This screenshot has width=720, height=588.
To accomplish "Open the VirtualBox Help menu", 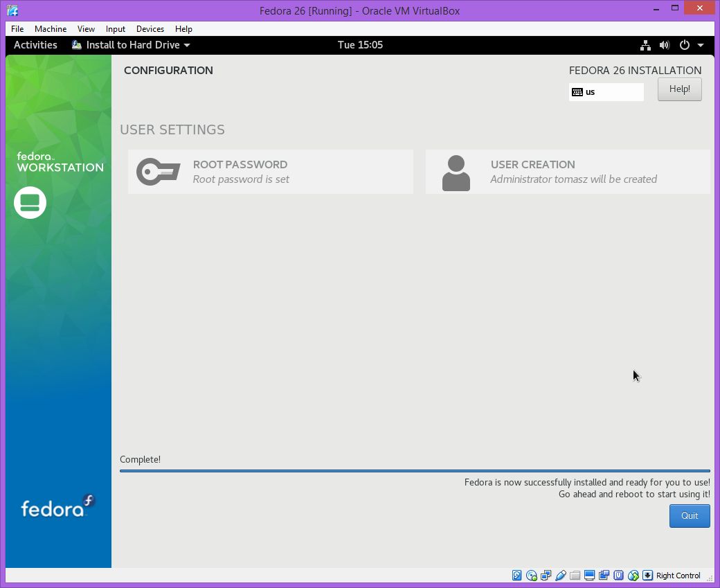I will (183, 29).
